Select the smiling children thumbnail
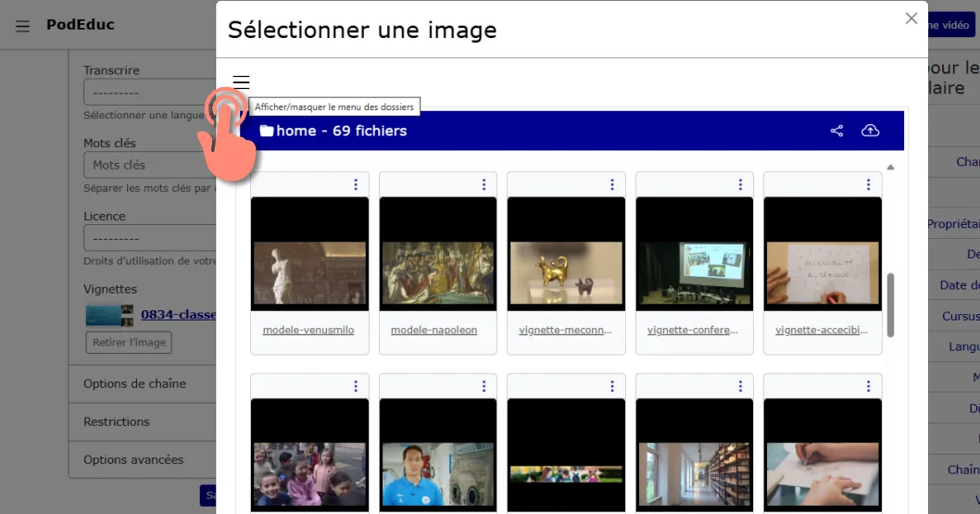 [310, 456]
